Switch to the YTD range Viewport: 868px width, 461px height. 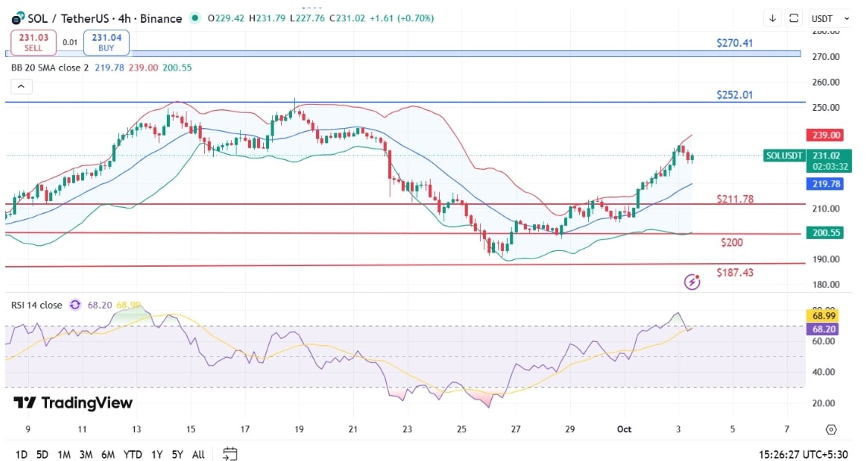[x=133, y=455]
